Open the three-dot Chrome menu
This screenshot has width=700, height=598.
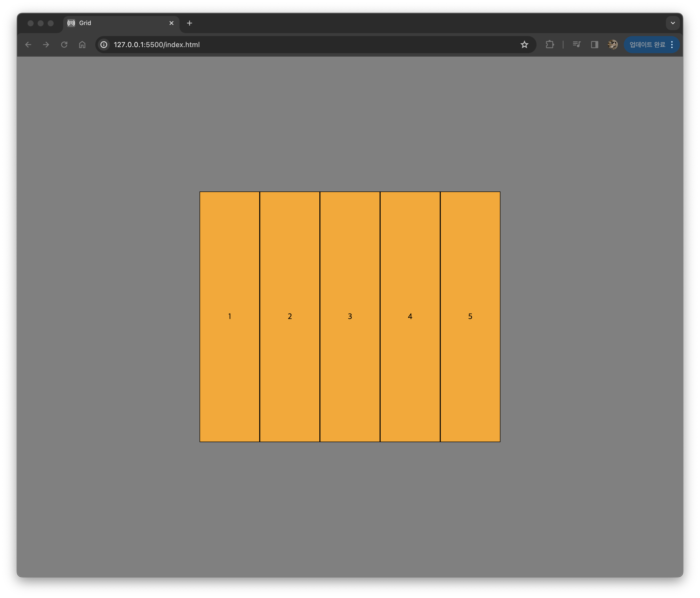[672, 45]
